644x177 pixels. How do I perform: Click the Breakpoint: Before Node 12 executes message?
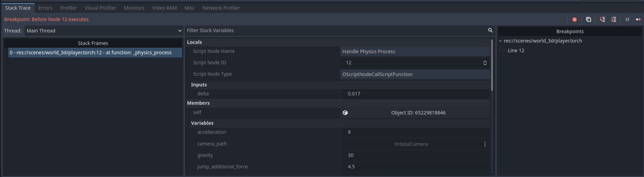(x=47, y=19)
